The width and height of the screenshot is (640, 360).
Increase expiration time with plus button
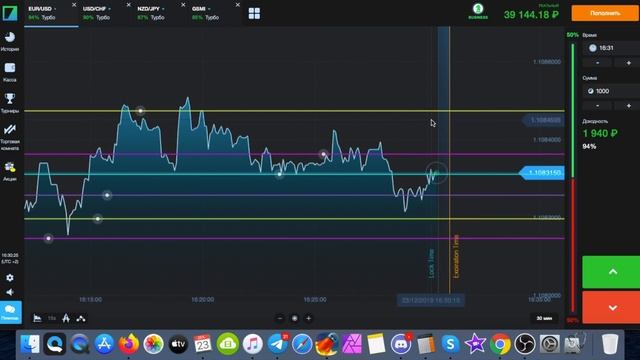tap(629, 63)
